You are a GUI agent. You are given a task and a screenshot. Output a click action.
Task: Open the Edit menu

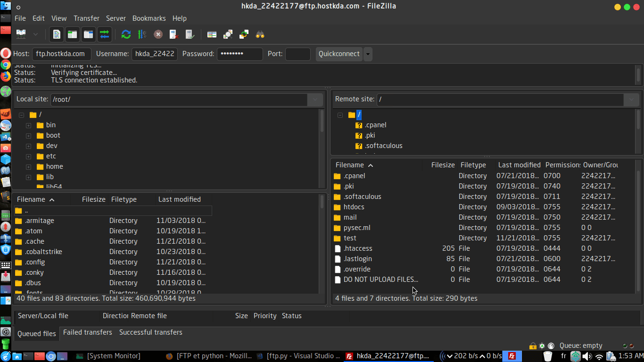39,18
